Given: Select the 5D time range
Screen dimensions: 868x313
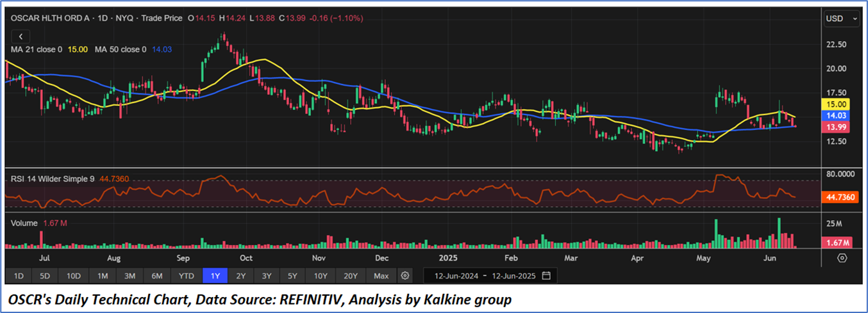Looking at the screenshot, I should click(x=45, y=276).
